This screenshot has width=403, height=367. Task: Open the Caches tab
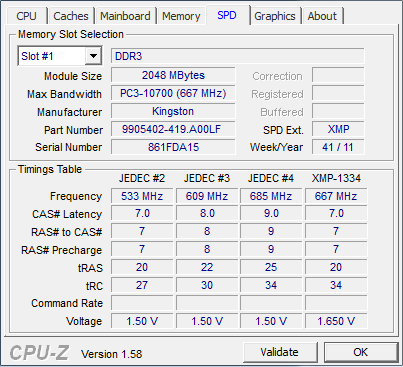pos(71,16)
